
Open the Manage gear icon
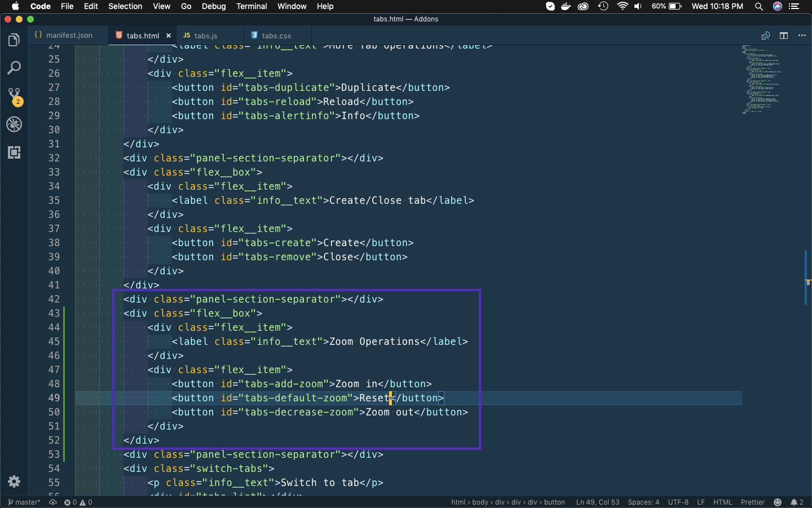pyautogui.click(x=14, y=481)
